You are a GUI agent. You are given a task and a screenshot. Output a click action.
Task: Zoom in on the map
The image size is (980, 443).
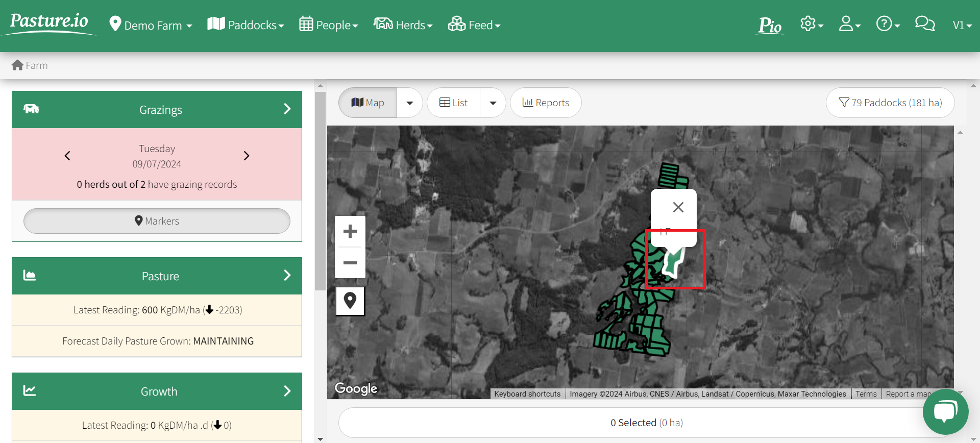[350, 231]
